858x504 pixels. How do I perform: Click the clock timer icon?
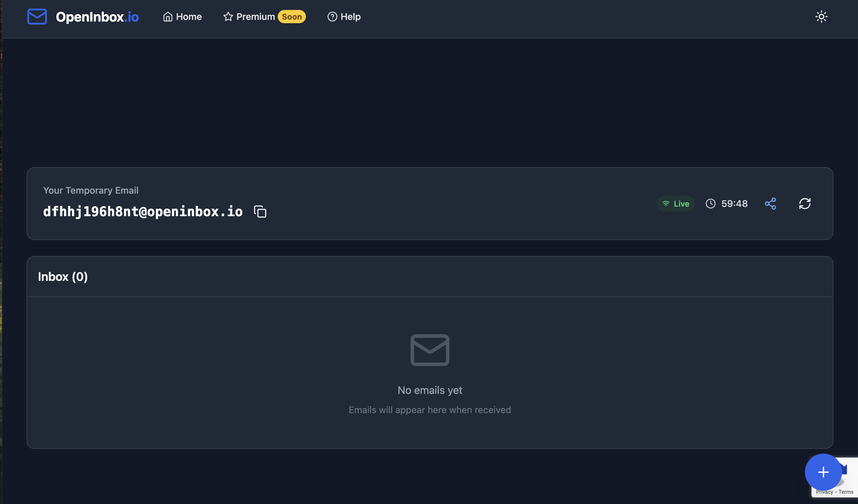click(x=711, y=204)
